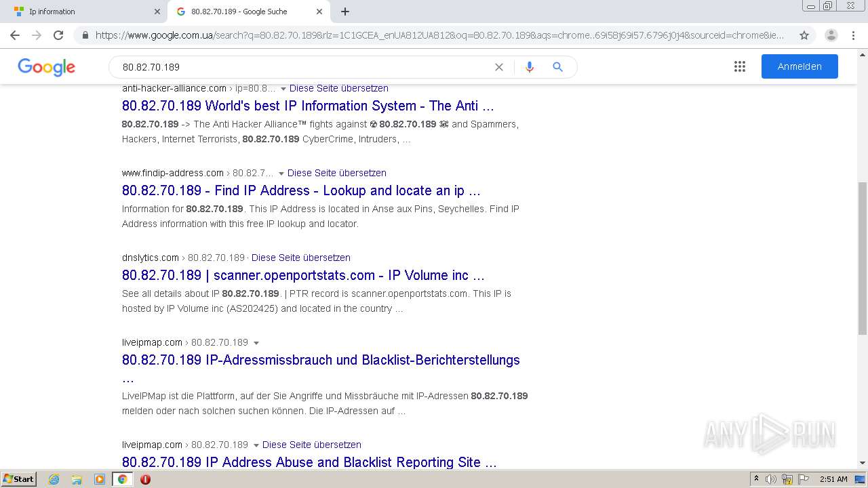
Task: Open the red shield taskbar icon
Action: 145,479
